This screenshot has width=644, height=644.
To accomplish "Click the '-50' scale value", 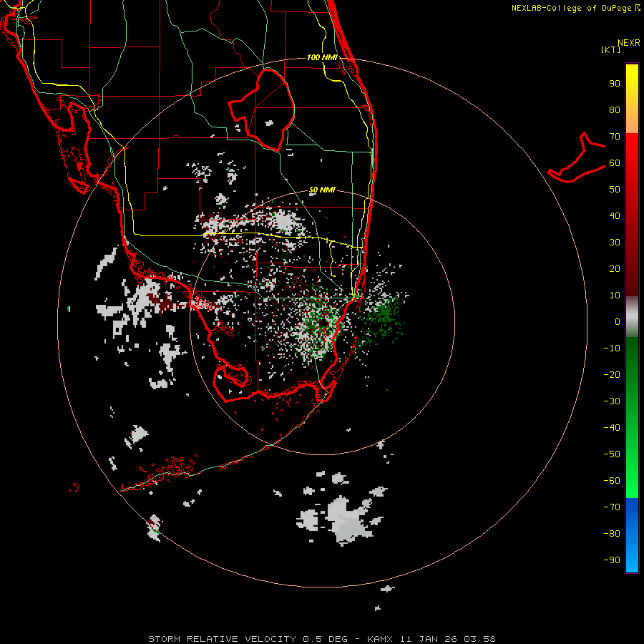I will click(612, 454).
